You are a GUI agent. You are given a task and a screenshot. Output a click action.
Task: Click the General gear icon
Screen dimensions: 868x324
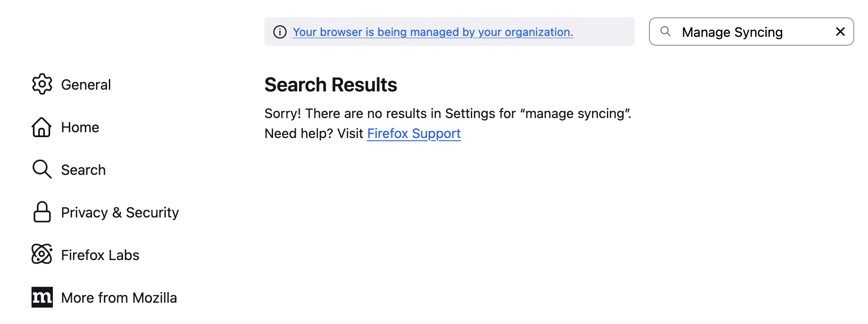tap(42, 84)
